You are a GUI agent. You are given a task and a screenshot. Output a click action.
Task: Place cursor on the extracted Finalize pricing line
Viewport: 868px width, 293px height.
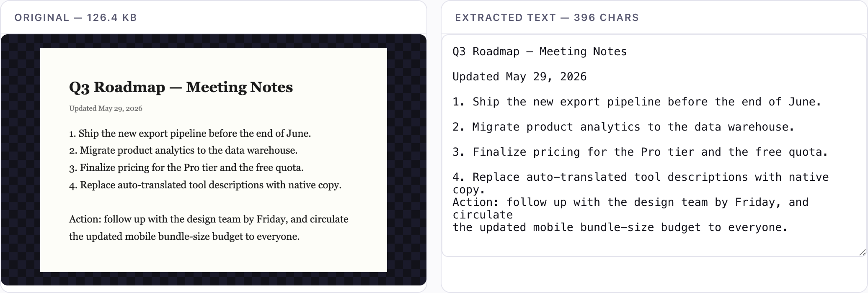[640, 152]
